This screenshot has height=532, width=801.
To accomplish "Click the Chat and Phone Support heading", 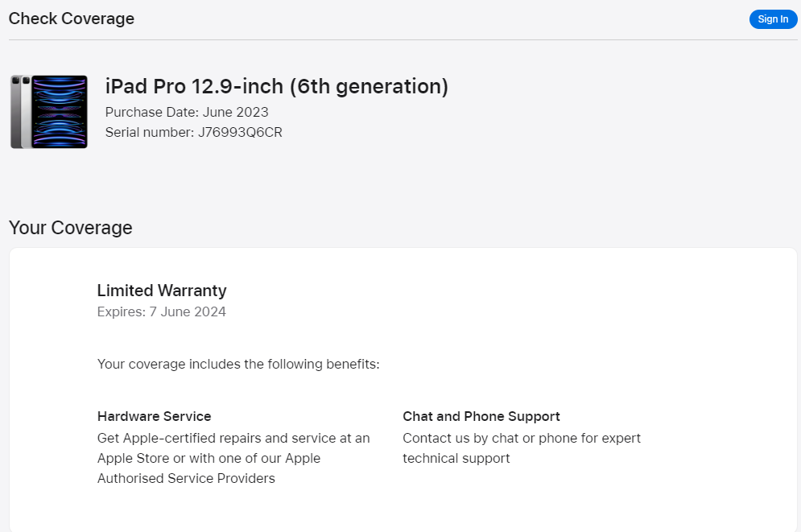I will [481, 416].
